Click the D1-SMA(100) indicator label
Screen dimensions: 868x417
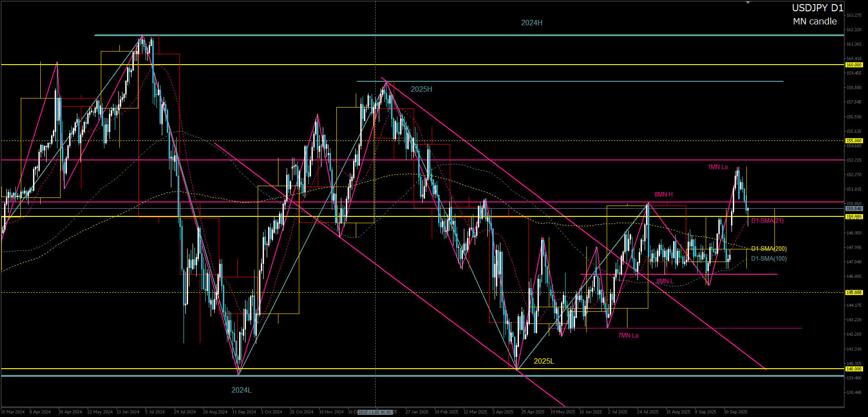point(769,258)
